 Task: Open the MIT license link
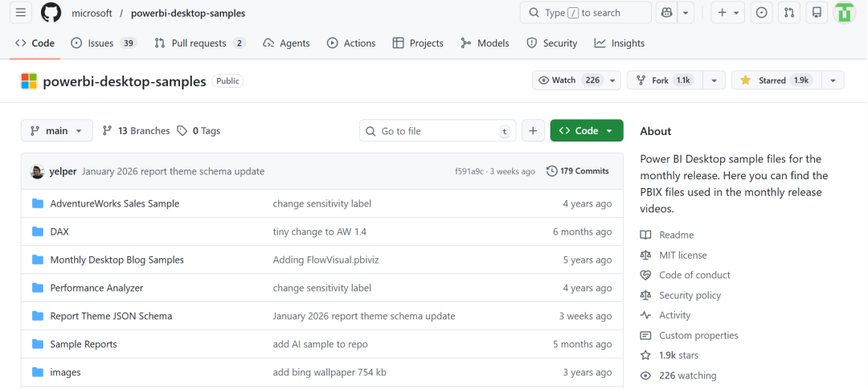(682, 255)
